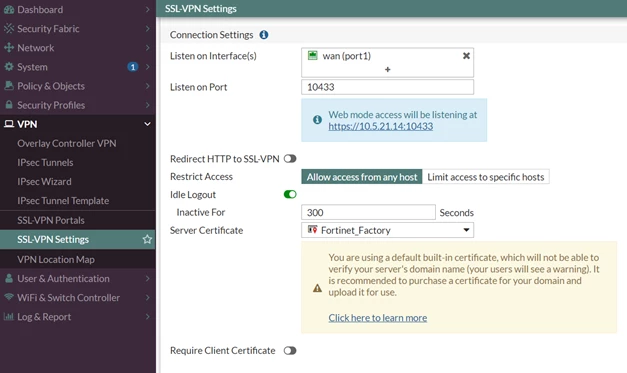The height and width of the screenshot is (373, 627).
Task: Click the Security Fabric icon in sidebar
Action: click(x=9, y=28)
